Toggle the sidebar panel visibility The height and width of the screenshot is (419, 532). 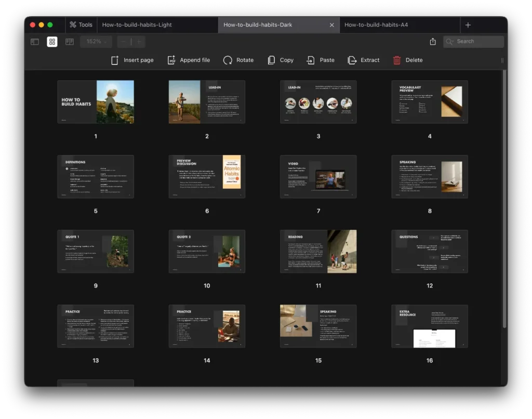point(34,41)
